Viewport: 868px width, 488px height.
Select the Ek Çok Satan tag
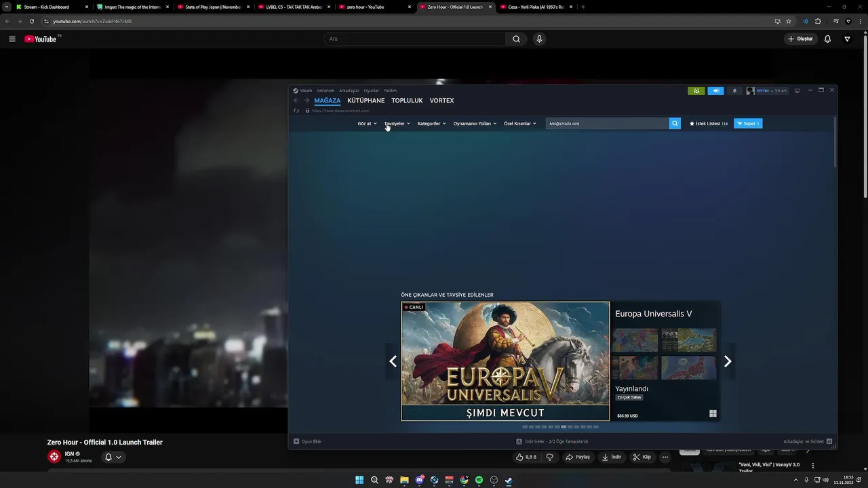[629, 397]
